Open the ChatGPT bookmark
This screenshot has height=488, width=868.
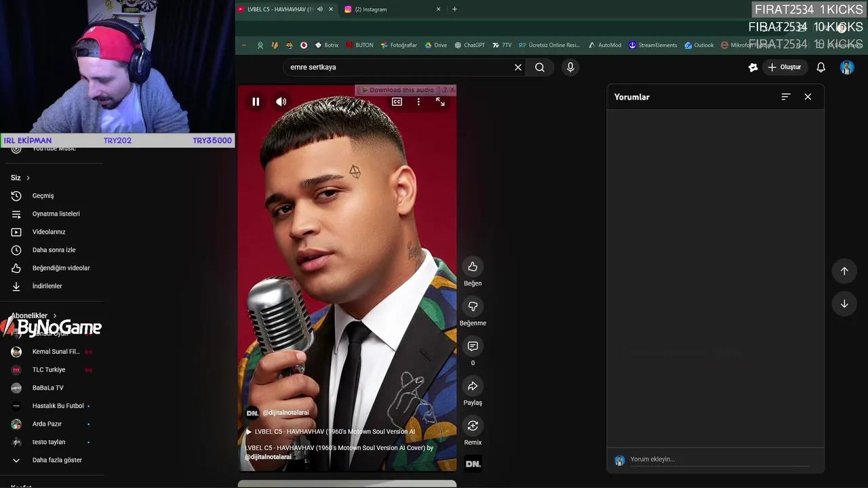[469, 45]
